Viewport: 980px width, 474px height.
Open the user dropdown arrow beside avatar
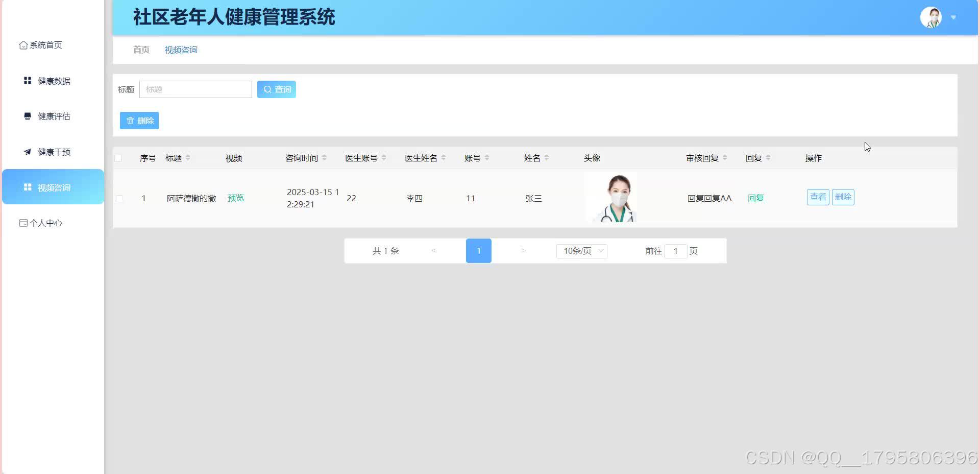(x=953, y=17)
